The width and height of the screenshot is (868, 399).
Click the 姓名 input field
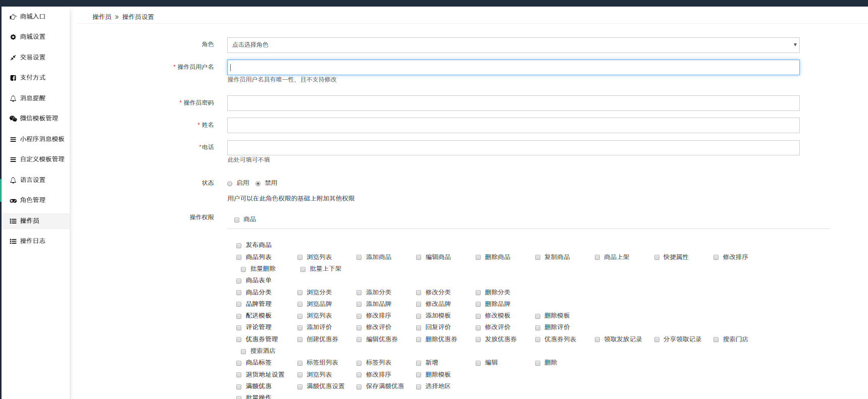513,125
